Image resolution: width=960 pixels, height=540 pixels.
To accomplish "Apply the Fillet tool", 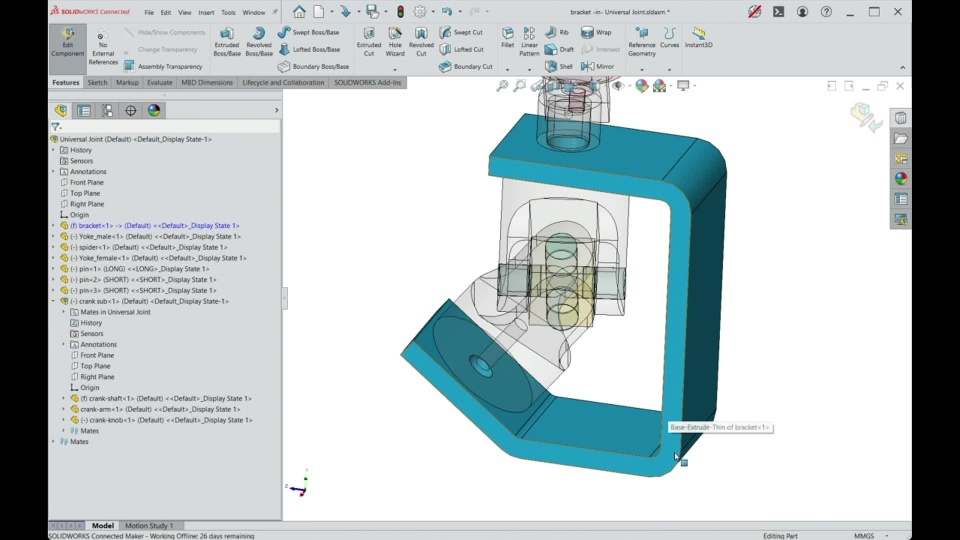I will pos(508,37).
